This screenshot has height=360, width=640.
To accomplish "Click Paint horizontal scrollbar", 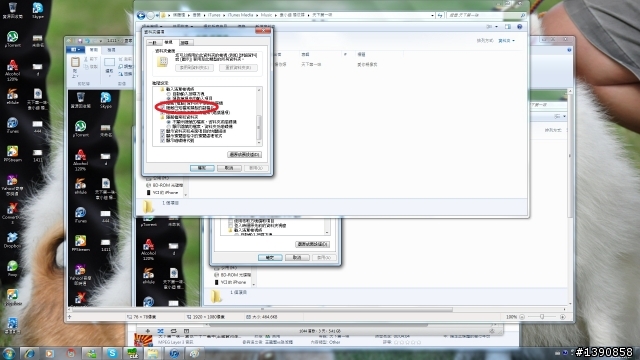I will pos(263,310).
